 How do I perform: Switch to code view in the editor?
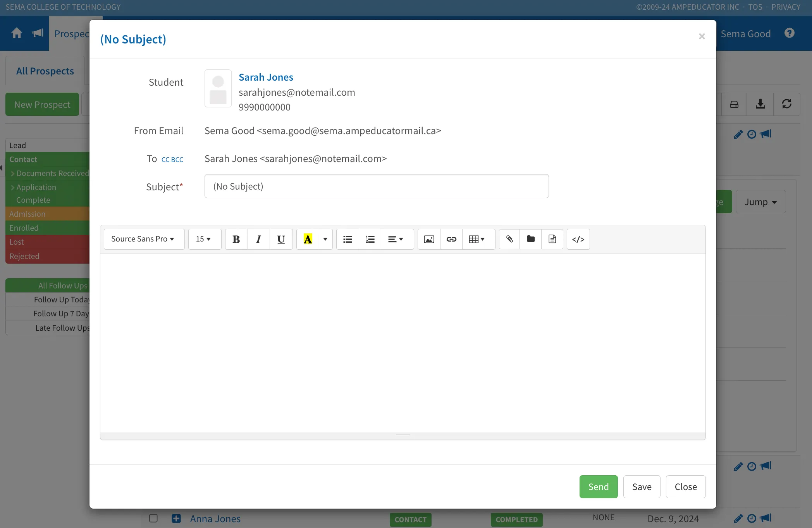coord(578,239)
